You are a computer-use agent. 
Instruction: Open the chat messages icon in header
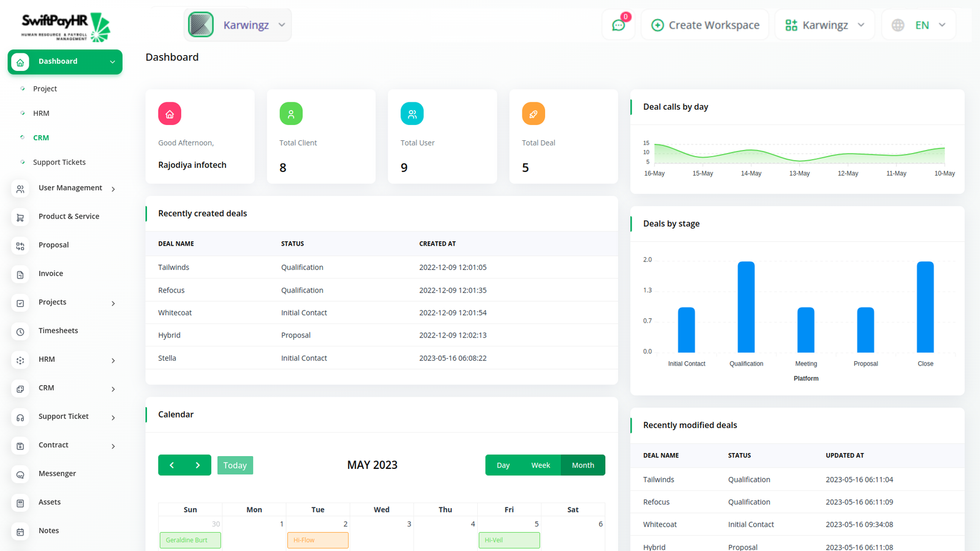coord(618,25)
